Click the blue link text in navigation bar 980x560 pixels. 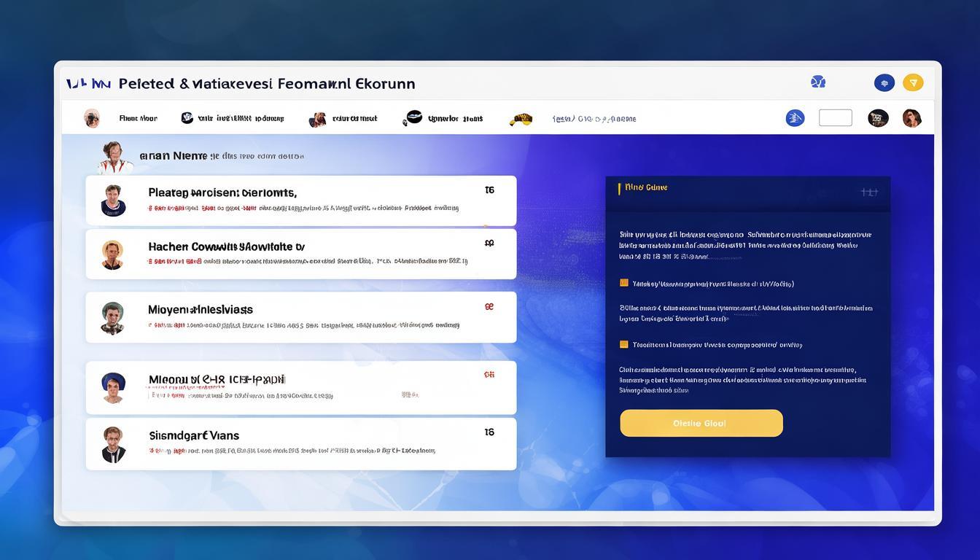(594, 119)
